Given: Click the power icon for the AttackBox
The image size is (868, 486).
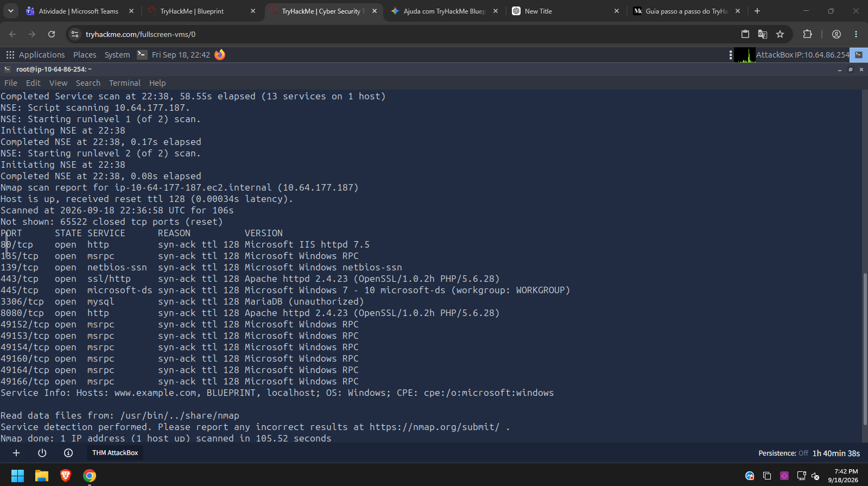Looking at the screenshot, I should pyautogui.click(x=42, y=453).
